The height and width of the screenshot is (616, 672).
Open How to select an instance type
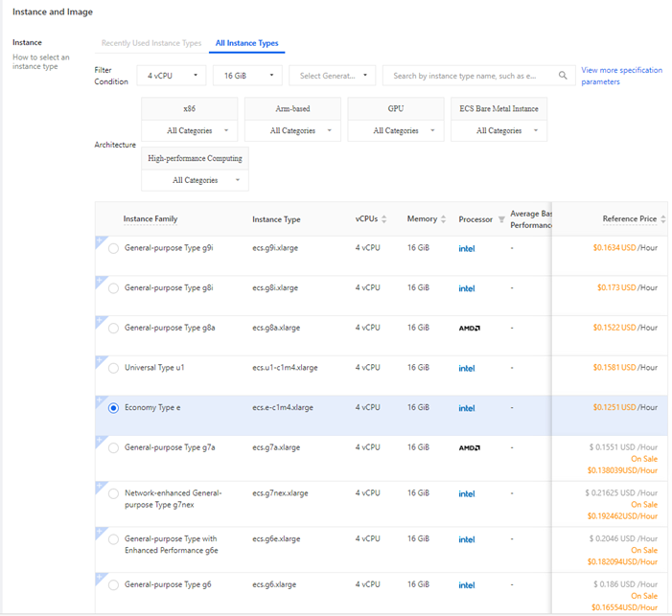(x=40, y=61)
